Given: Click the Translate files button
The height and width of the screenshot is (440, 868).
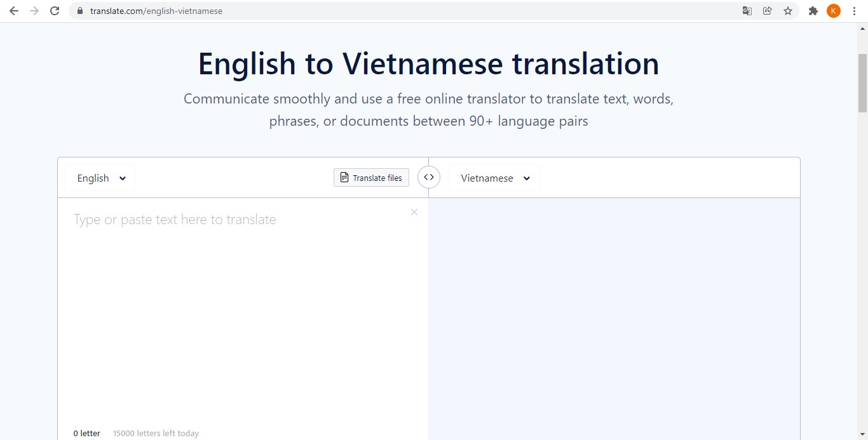Looking at the screenshot, I should point(371,178).
